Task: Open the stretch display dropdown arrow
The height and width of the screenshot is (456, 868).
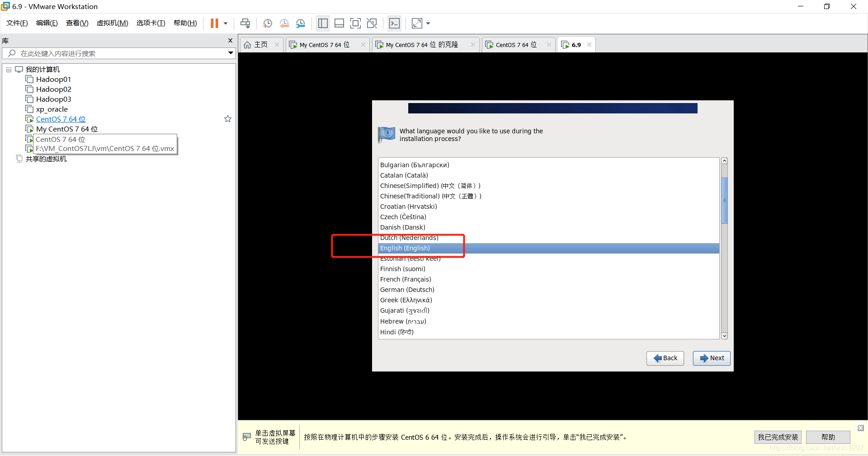Action: (428, 23)
